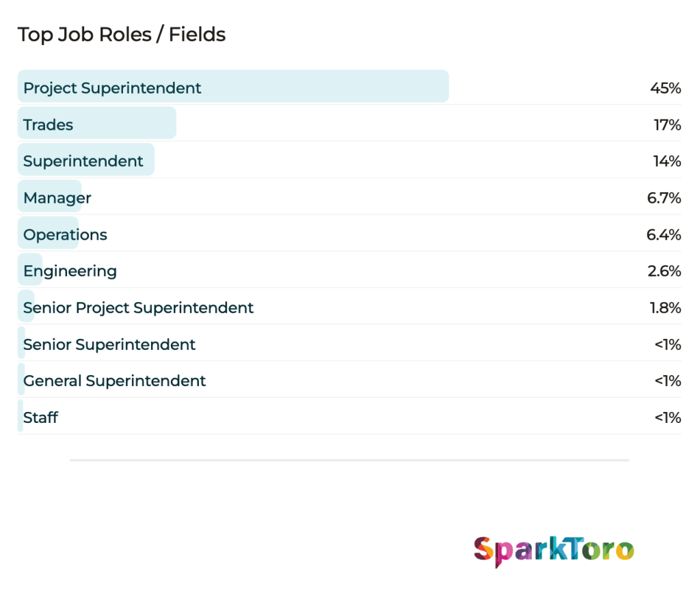Select the Operations row
The height and width of the screenshot is (591, 700).
pyautogui.click(x=349, y=233)
